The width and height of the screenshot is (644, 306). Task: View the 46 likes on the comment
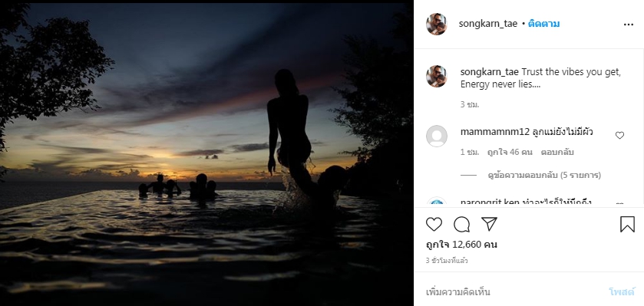click(x=510, y=152)
